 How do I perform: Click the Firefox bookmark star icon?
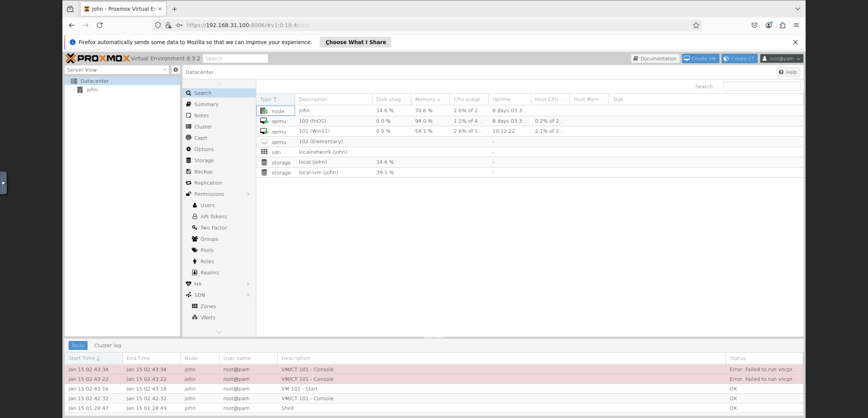coord(696,25)
